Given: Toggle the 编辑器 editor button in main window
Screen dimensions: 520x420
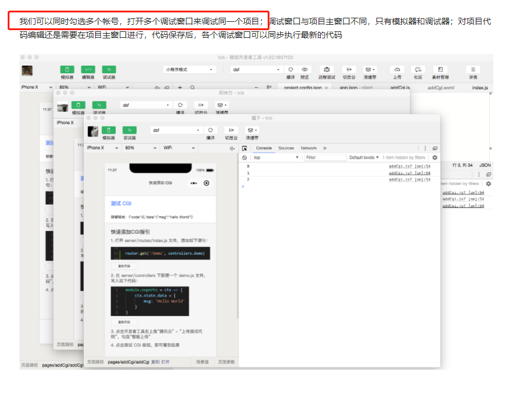Looking at the screenshot, I should (x=88, y=69).
